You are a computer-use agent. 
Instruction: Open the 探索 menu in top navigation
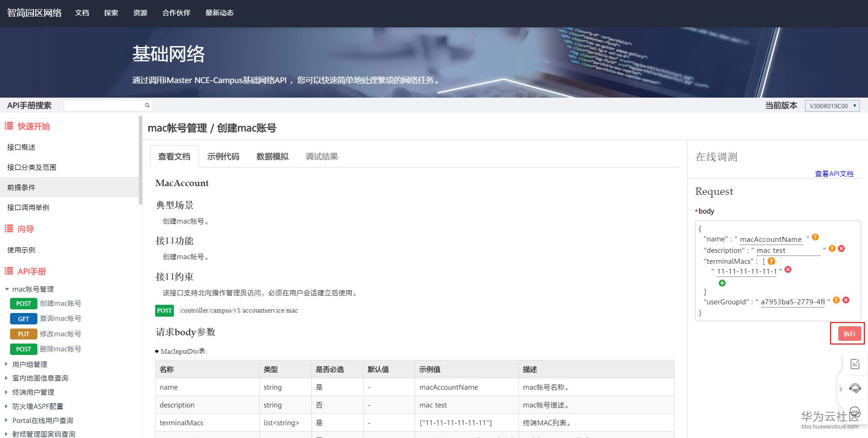(x=111, y=13)
